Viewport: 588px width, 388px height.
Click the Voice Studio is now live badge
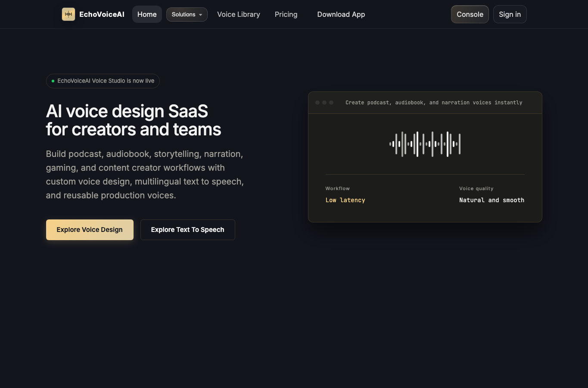tap(103, 81)
